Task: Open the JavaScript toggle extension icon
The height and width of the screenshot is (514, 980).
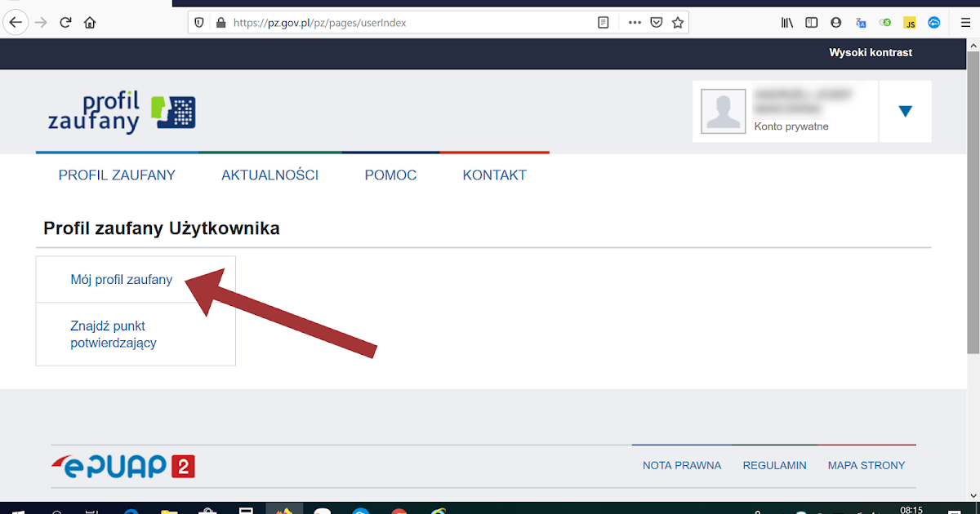Action: point(909,22)
